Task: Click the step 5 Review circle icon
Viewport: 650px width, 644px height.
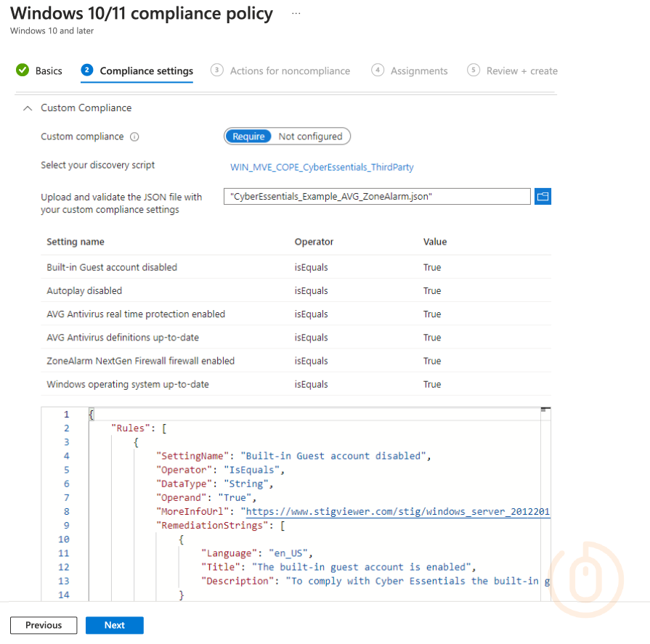Action: (474, 70)
